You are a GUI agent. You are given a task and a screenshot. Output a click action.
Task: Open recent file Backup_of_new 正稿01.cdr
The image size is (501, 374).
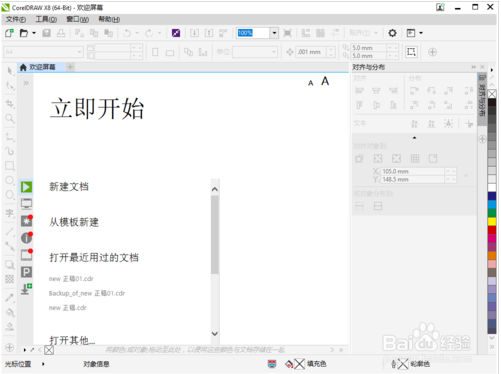click(87, 293)
